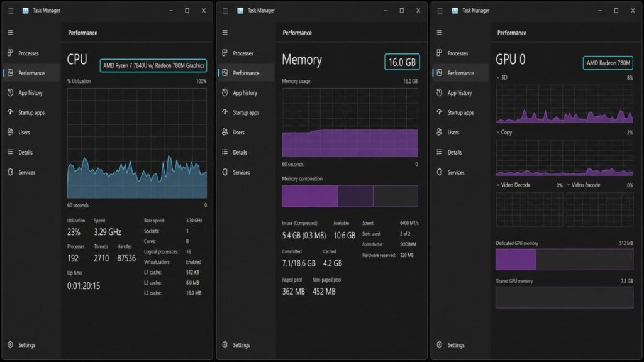The width and height of the screenshot is (644, 362).
Task: Click the Processes icon in the CPU window sidebar
Action: pos(10,53)
